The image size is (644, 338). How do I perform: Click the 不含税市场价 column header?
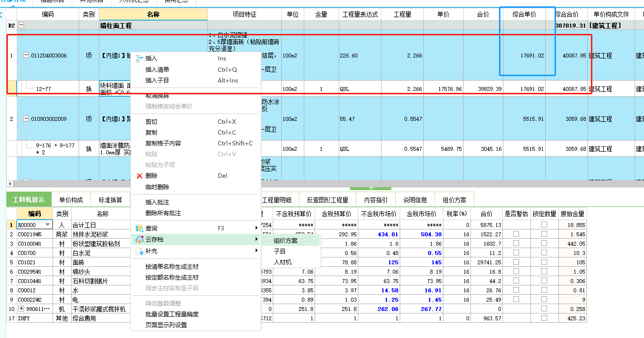tap(378, 214)
